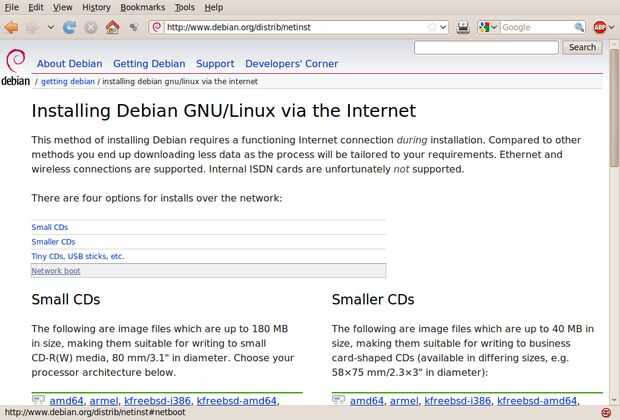This screenshot has height=420, width=620.
Task: Click the magnifier icon in Google box
Action: click(579, 27)
